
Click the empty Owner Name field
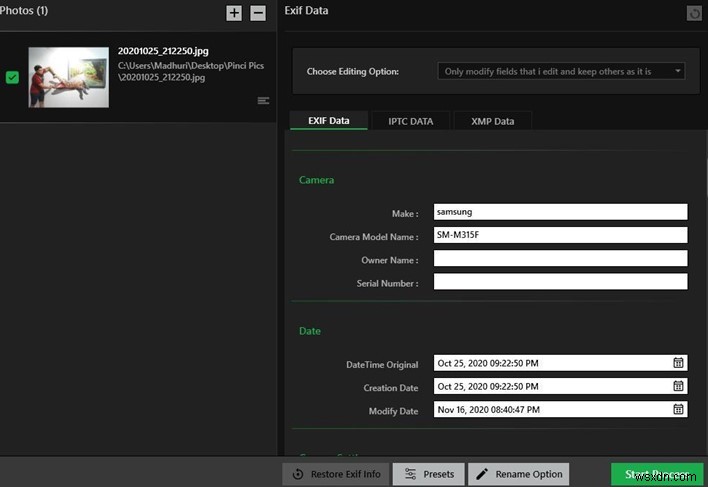(x=560, y=259)
